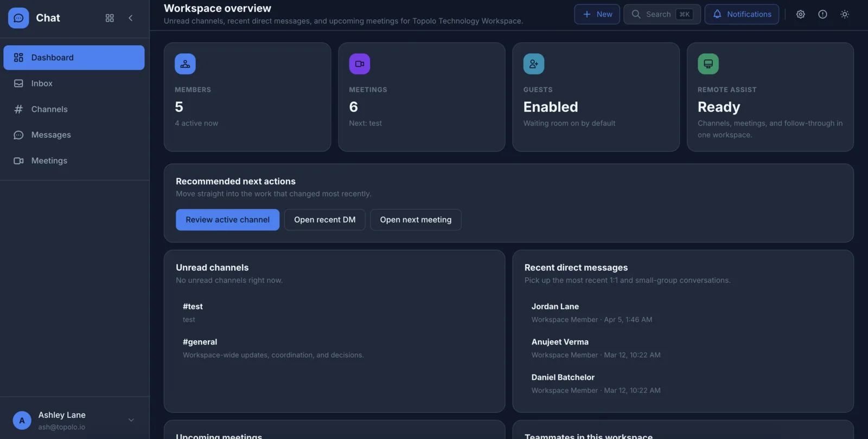The image size is (868, 439).
Task: Expand the Ashley Lane account menu
Action: point(131,420)
